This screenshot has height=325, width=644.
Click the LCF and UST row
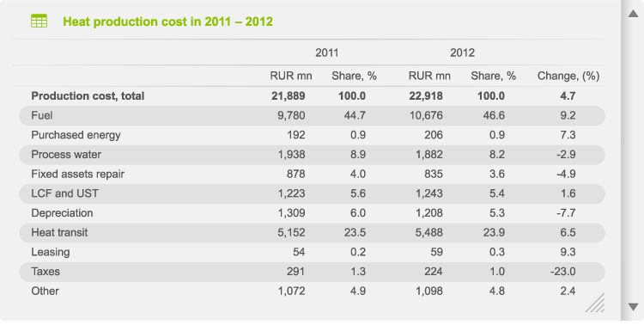pos(312,193)
